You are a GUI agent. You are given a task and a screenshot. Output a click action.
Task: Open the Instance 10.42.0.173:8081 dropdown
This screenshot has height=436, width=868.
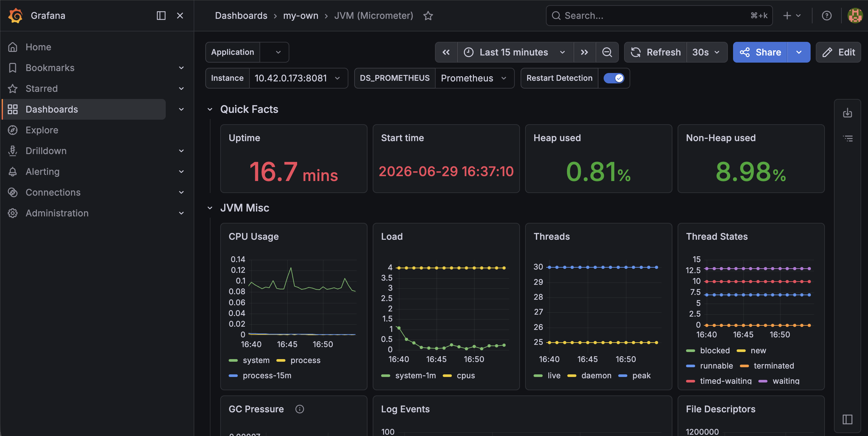[x=298, y=78]
